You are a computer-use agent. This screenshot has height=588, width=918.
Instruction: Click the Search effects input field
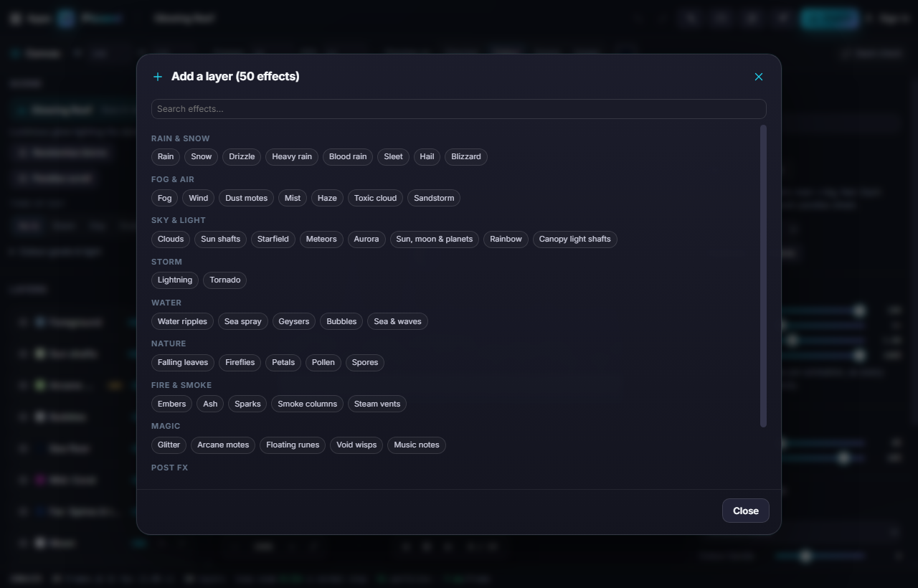[459, 109]
